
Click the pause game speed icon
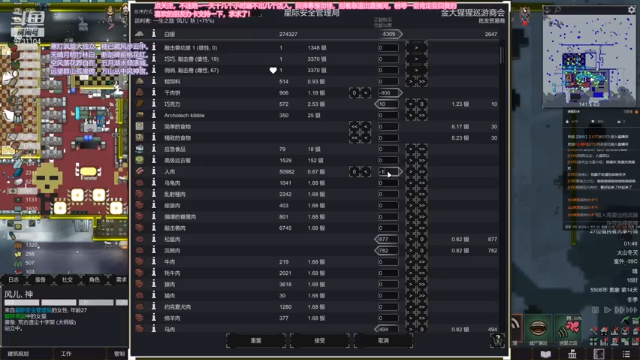pyautogui.click(x=596, y=310)
